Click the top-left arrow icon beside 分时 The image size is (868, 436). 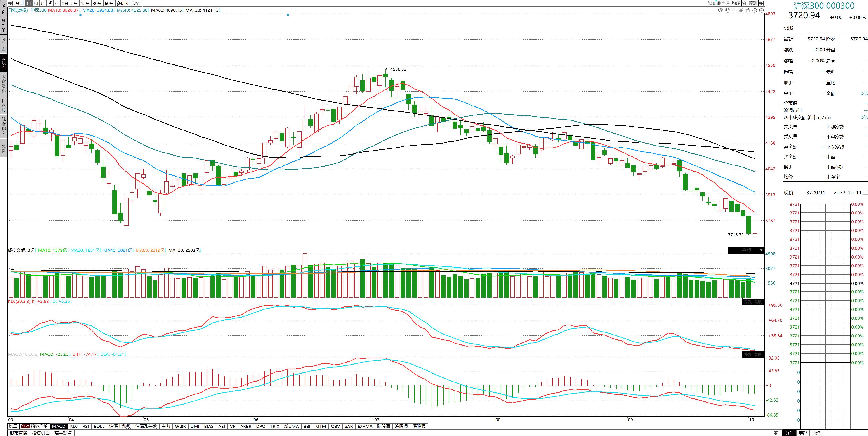[11, 3]
